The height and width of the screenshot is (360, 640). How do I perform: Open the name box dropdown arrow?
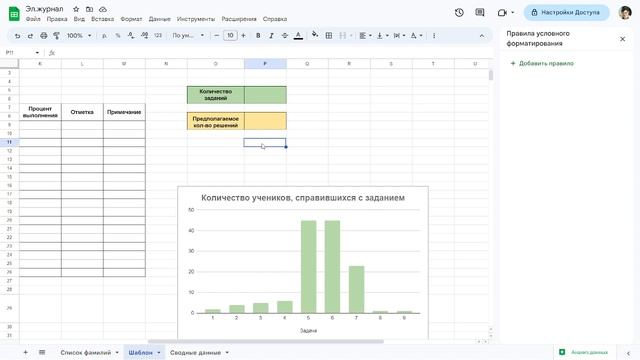click(x=37, y=53)
